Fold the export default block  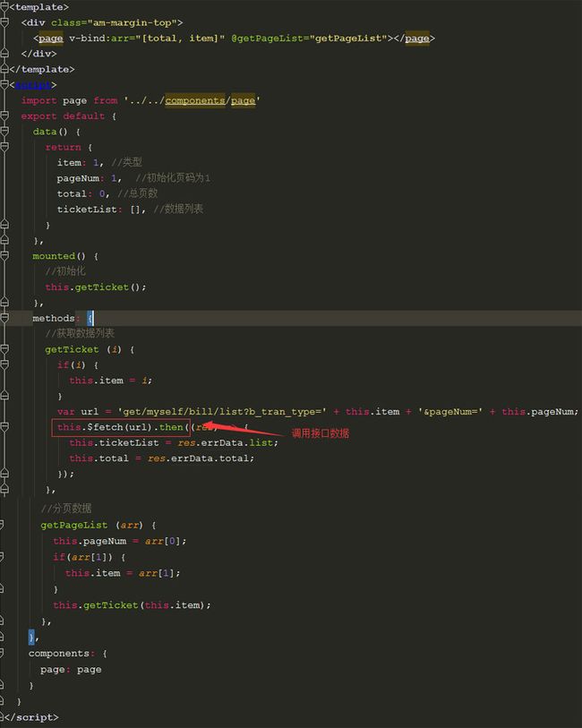tap(4, 116)
